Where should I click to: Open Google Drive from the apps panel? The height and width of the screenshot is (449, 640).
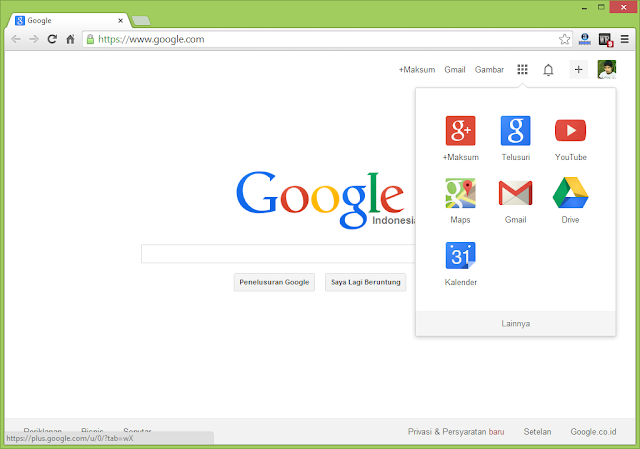coord(570,193)
